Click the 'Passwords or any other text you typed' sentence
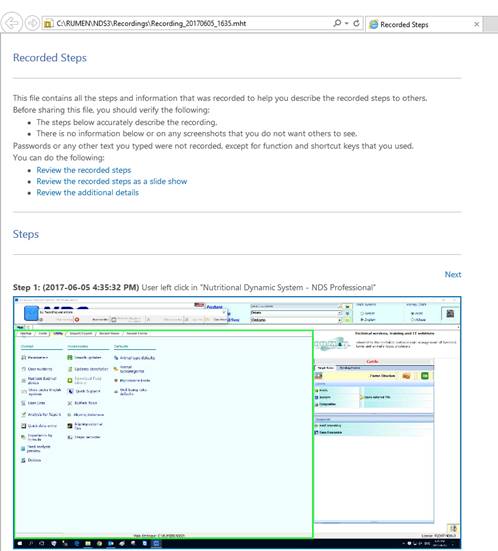 pyautogui.click(x=213, y=146)
